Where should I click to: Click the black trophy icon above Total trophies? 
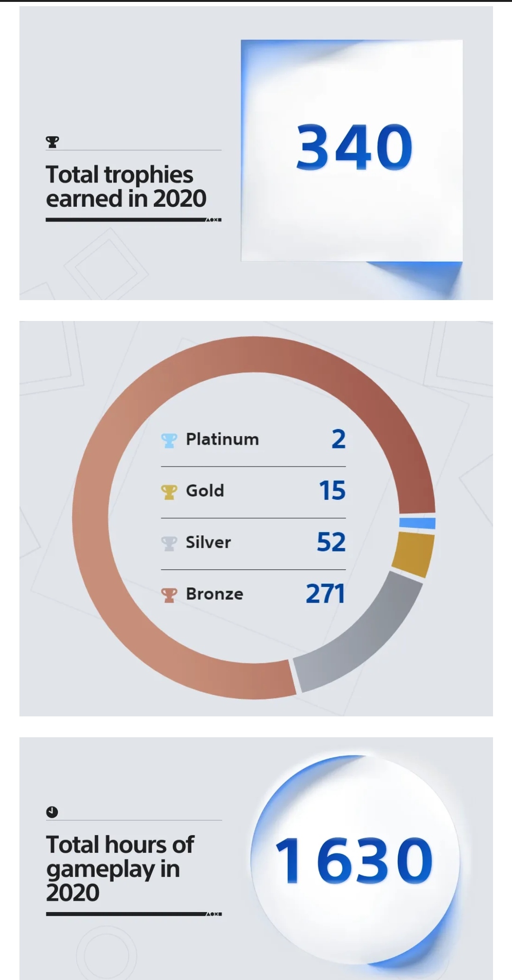coord(53,141)
